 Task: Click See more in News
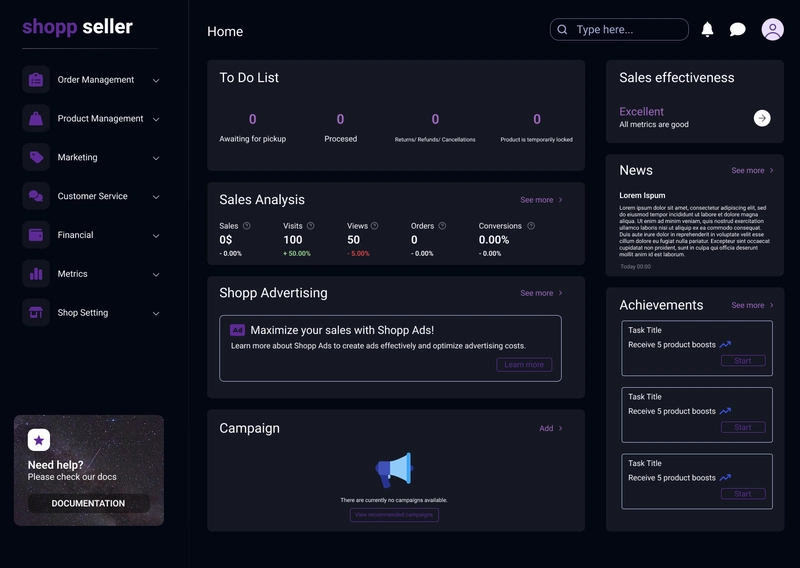tap(753, 170)
